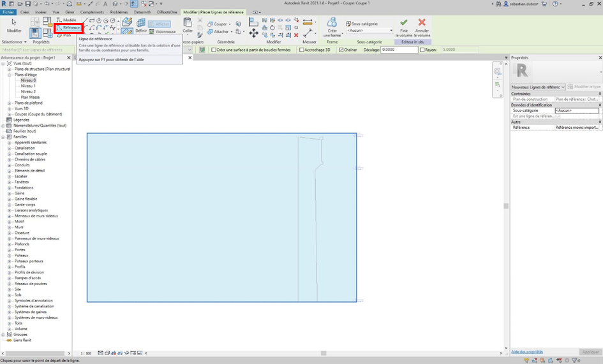Viewport: 603px width, 364px height.
Task: Switch to the Insérer ribbon tab
Action: point(41,12)
